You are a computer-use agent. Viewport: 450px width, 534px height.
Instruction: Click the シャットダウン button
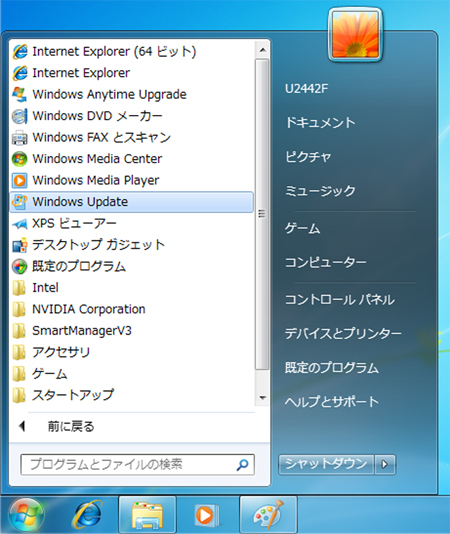click(326, 464)
